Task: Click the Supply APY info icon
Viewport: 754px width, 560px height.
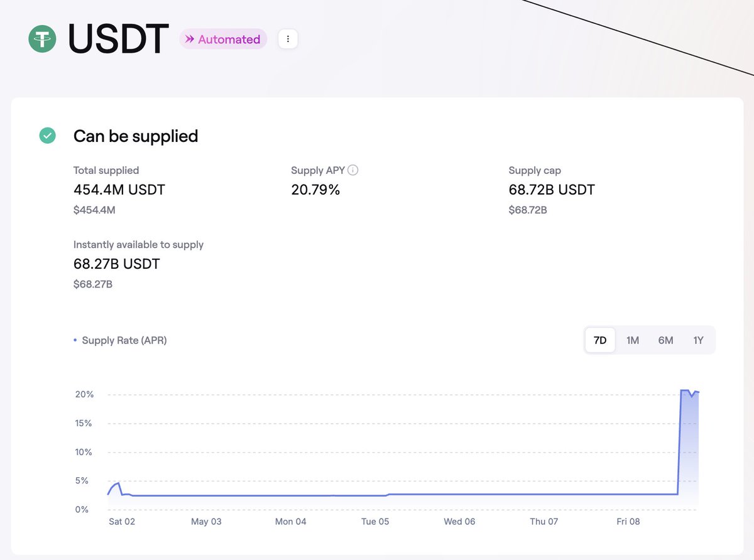Action: (x=353, y=170)
